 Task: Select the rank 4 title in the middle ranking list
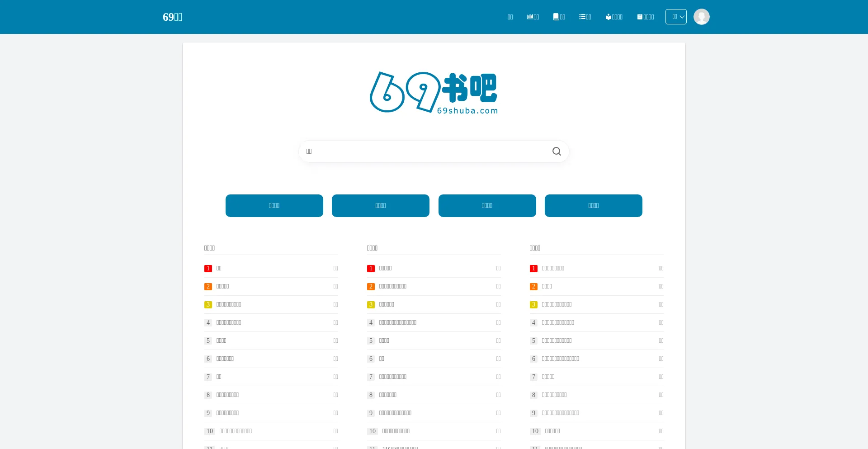point(398,322)
